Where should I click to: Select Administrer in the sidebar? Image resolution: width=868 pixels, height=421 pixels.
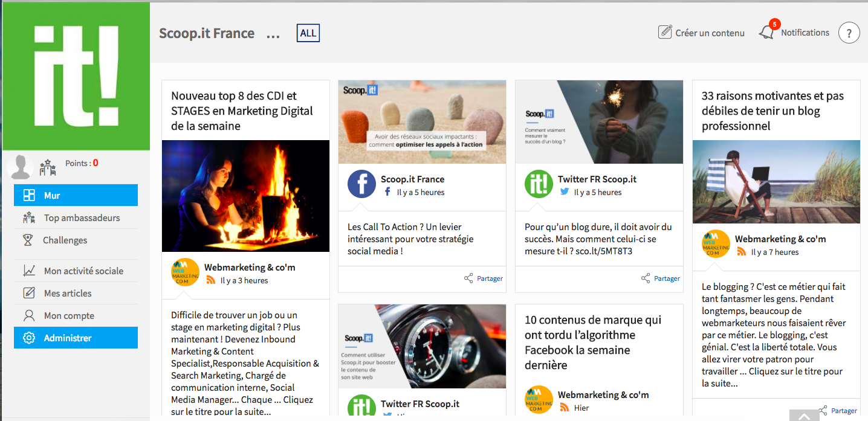[76, 338]
